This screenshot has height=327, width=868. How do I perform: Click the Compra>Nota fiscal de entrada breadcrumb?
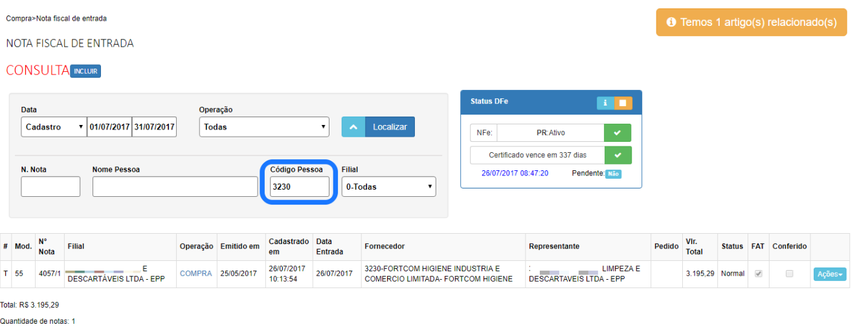coord(56,18)
